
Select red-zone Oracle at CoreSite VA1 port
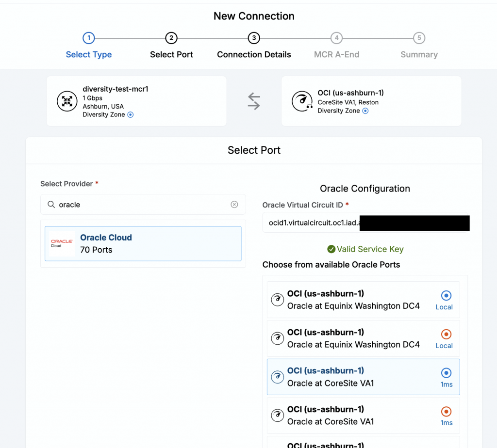pyautogui.click(x=363, y=416)
